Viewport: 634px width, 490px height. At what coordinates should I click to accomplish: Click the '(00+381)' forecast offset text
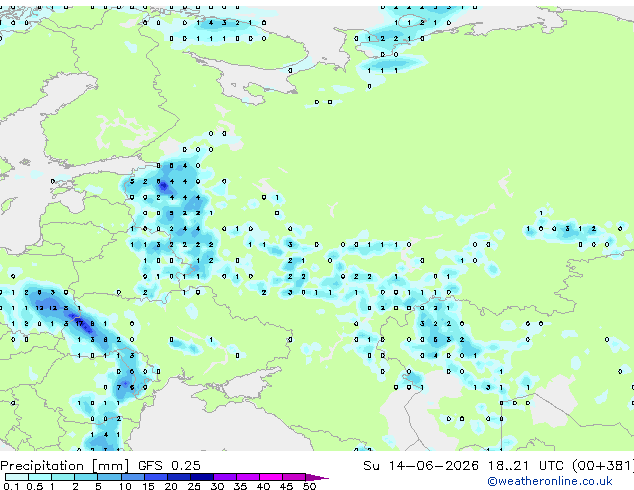(x=603, y=466)
